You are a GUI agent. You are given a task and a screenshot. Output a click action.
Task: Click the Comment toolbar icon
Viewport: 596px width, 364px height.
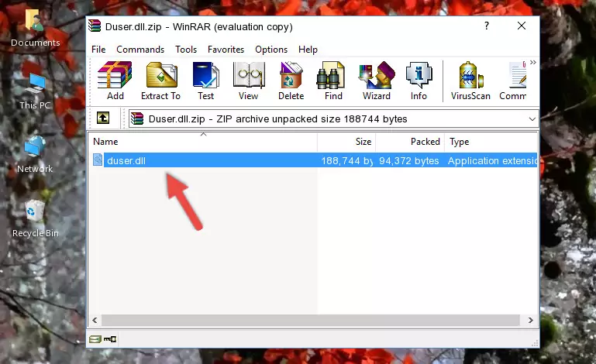[513, 81]
